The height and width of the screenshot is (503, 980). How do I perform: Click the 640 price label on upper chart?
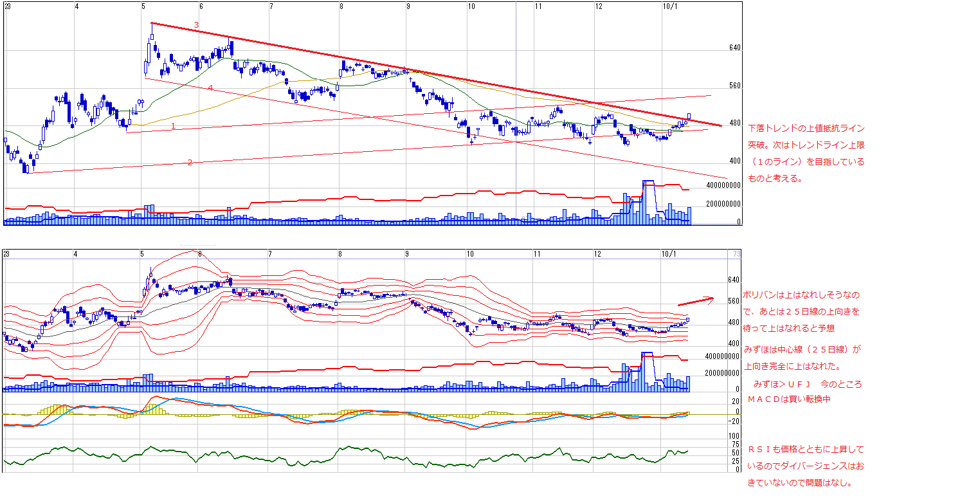pyautogui.click(x=736, y=48)
